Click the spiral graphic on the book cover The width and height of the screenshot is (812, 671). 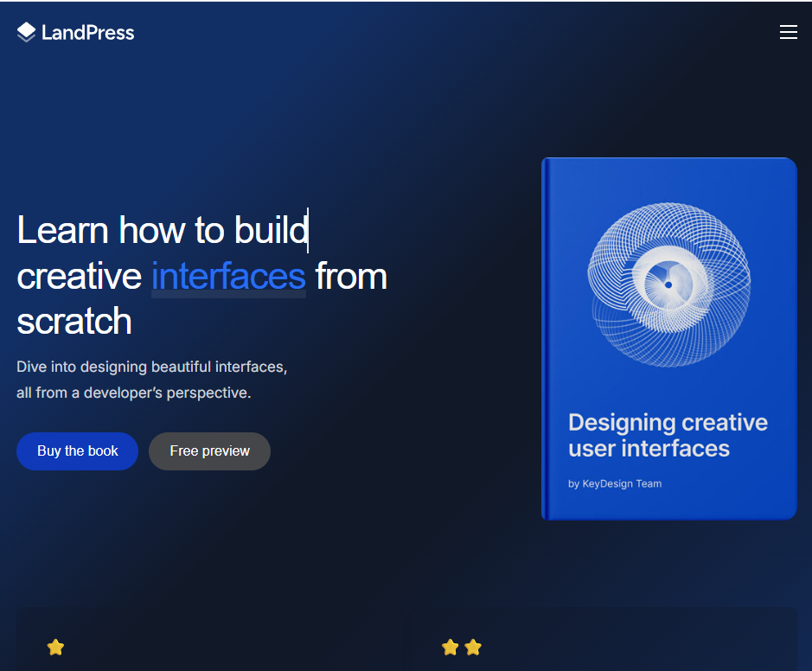tap(668, 284)
